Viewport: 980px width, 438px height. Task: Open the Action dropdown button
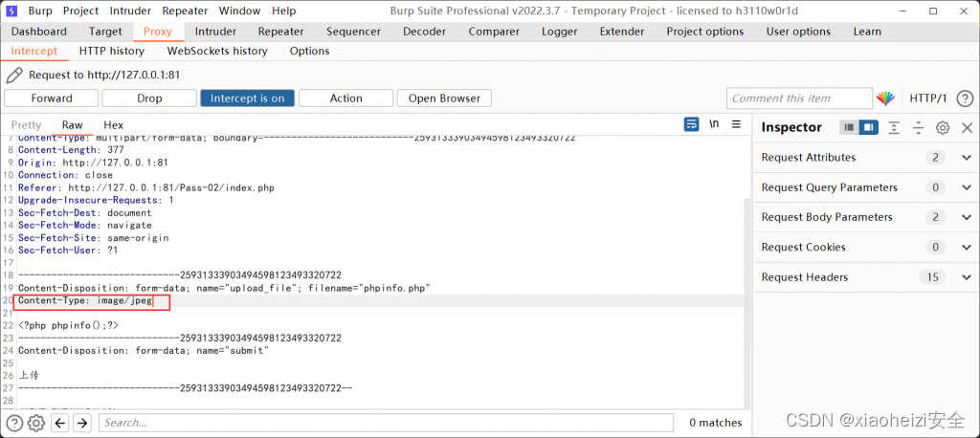(345, 99)
